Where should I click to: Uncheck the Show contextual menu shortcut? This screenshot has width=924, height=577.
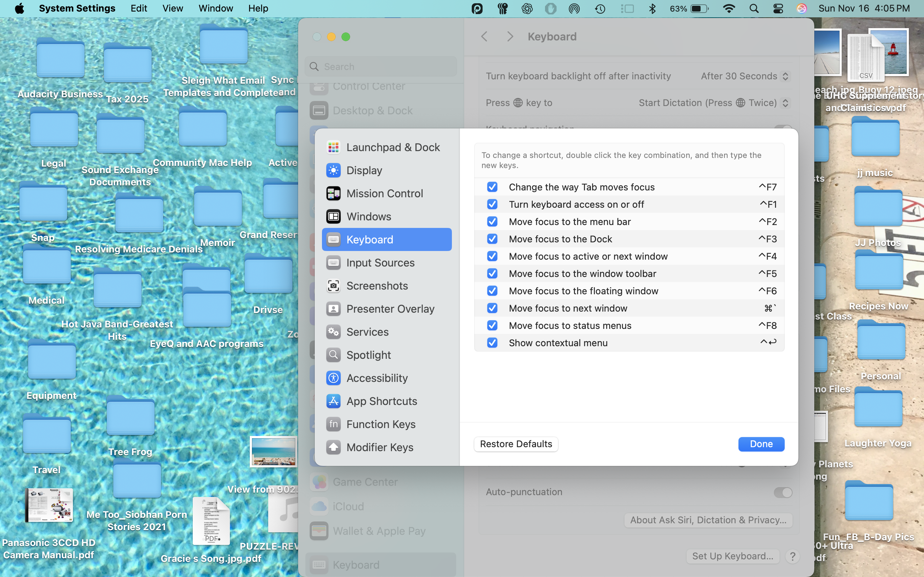pos(492,343)
